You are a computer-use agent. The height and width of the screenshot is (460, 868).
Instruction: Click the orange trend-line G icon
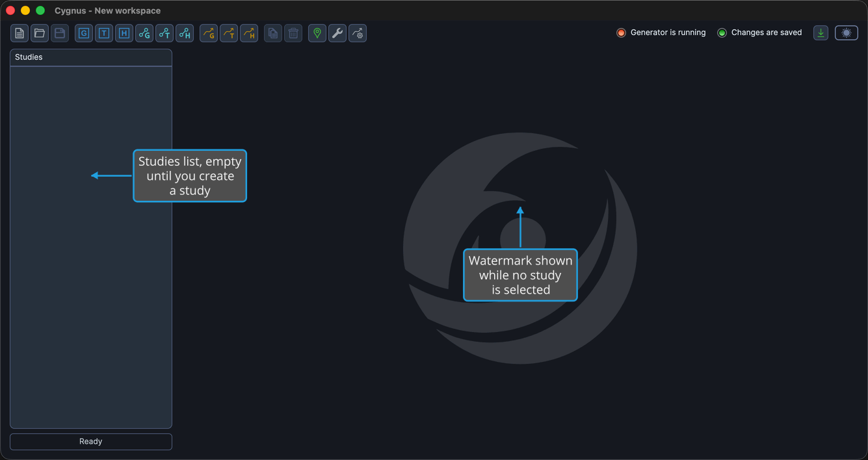[x=209, y=33]
